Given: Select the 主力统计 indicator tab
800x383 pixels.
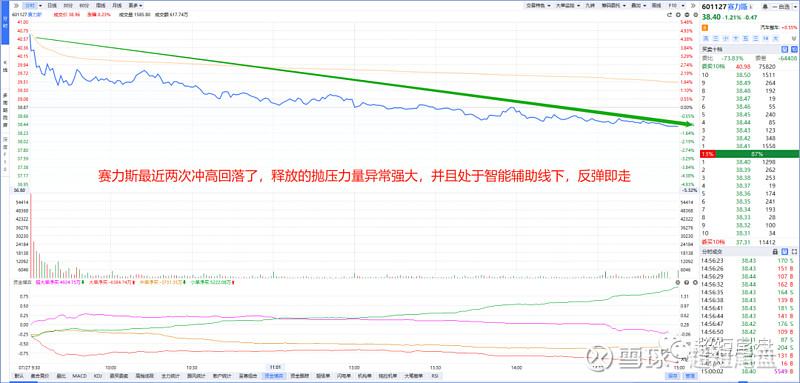Looking at the screenshot, I should (x=170, y=376).
